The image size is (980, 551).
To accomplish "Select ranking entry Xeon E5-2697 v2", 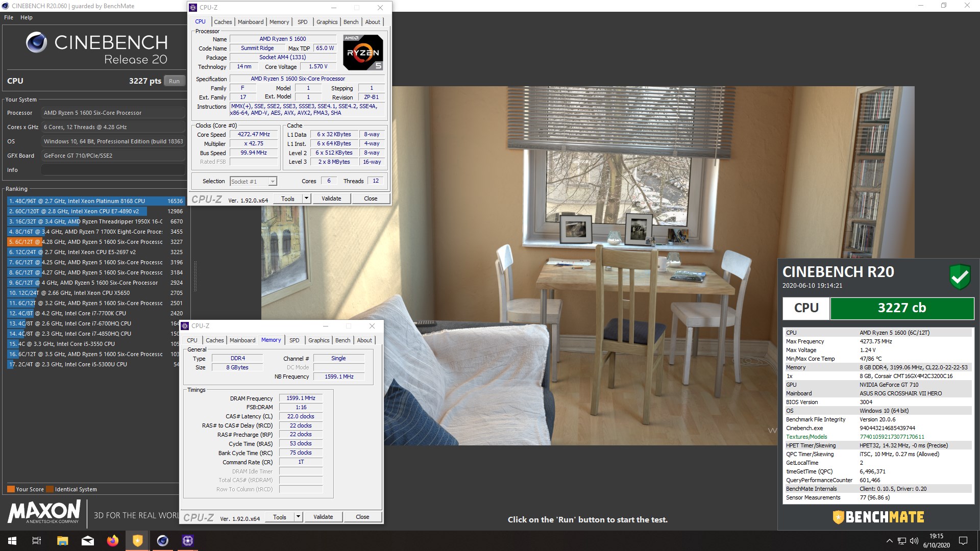I will [95, 252].
